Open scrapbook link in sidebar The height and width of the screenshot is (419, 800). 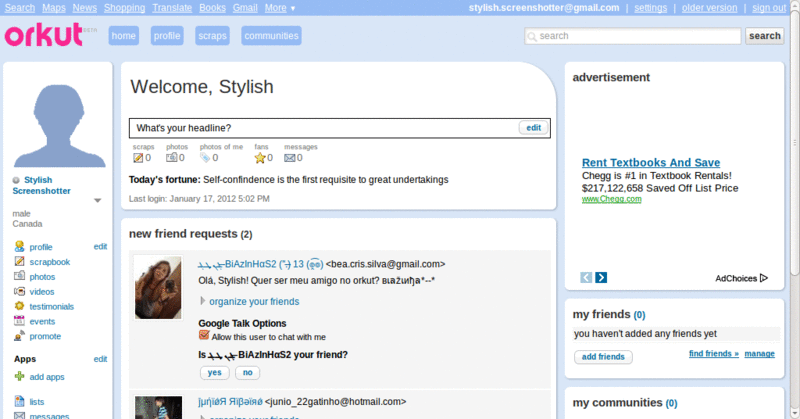tap(49, 262)
